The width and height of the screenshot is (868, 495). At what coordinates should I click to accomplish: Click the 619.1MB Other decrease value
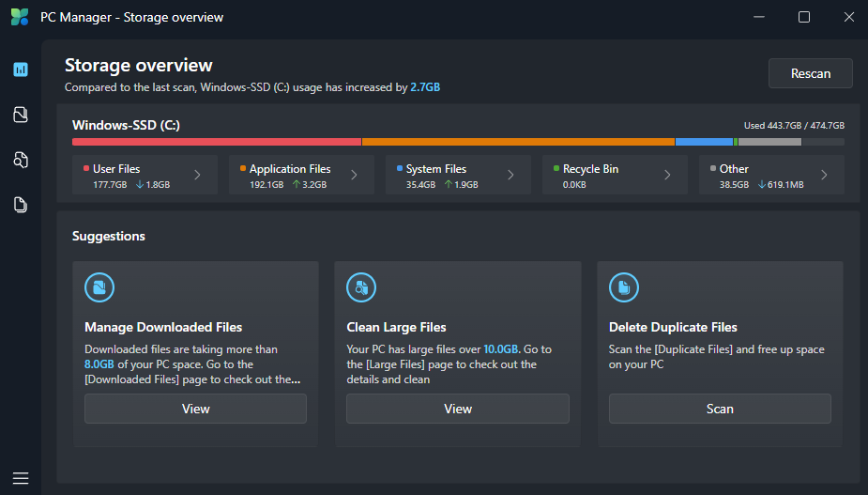click(785, 185)
